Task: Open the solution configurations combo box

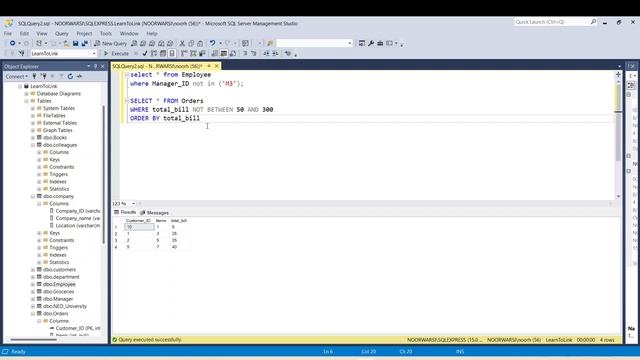Action: click(x=314, y=43)
